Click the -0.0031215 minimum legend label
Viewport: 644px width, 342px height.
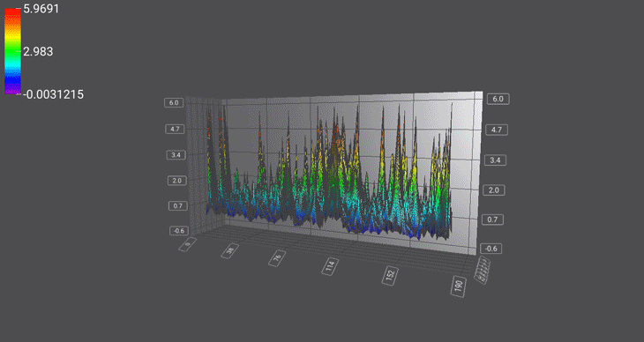click(53, 94)
